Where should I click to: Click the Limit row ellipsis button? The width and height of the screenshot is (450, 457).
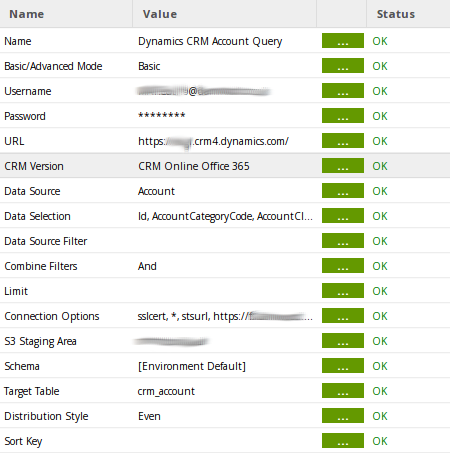click(343, 291)
